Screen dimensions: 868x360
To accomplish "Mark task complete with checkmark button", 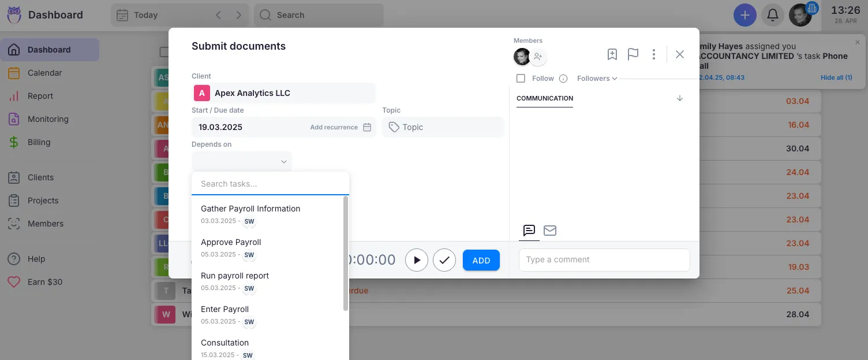I will click(444, 260).
